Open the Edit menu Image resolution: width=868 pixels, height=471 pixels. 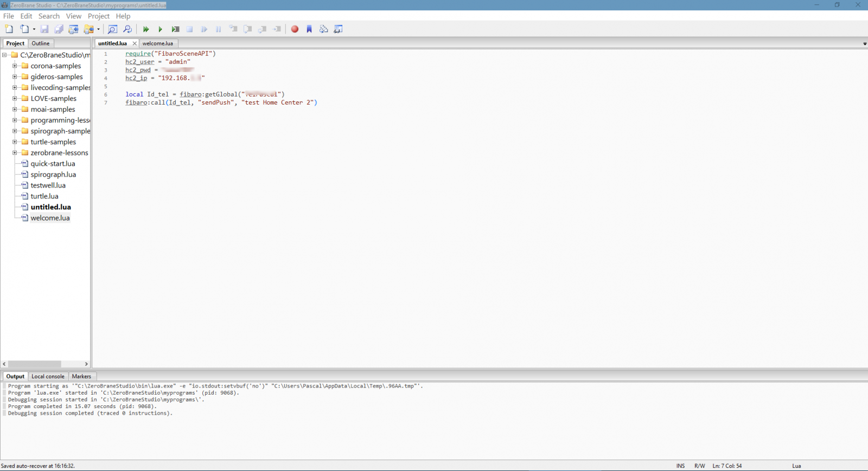pyautogui.click(x=26, y=16)
